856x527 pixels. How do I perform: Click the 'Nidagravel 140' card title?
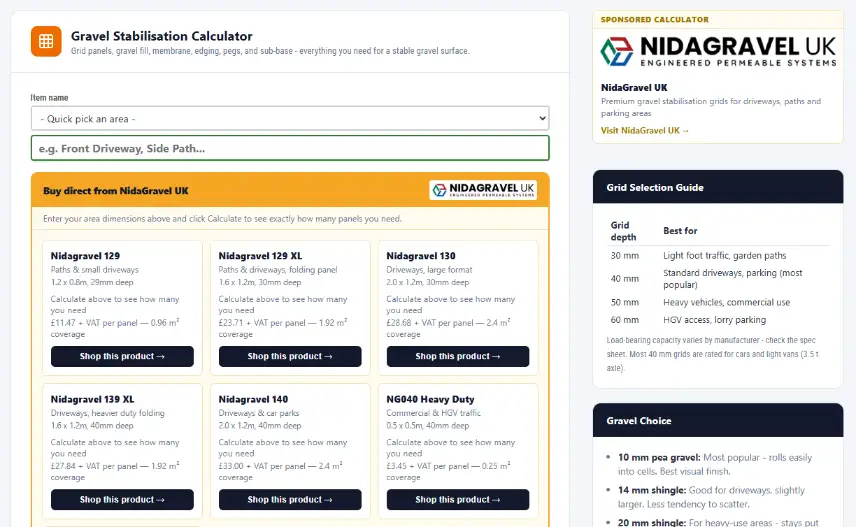point(253,399)
